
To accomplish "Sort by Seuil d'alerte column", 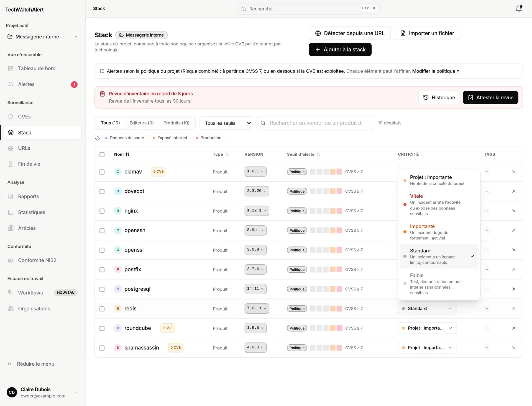I will [x=303, y=154].
